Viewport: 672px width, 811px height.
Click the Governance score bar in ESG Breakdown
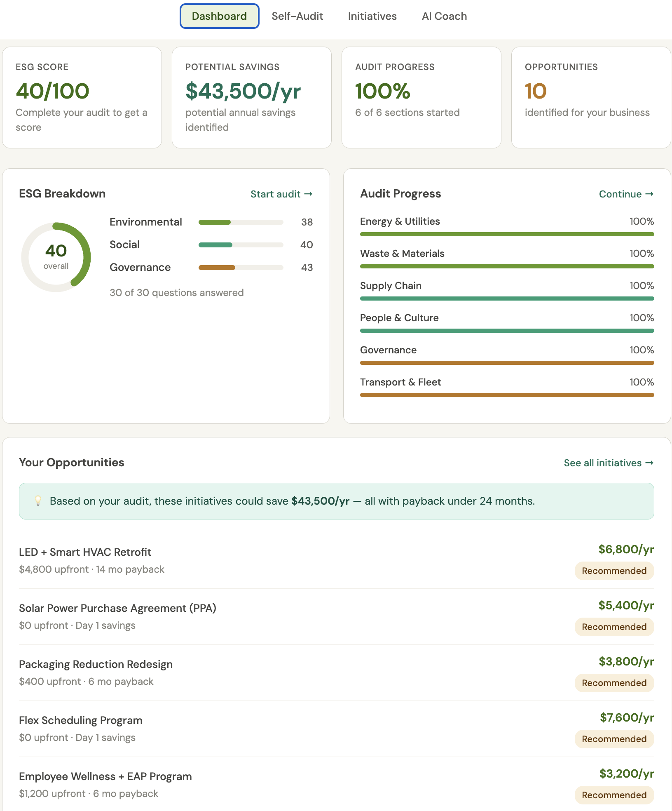click(241, 268)
